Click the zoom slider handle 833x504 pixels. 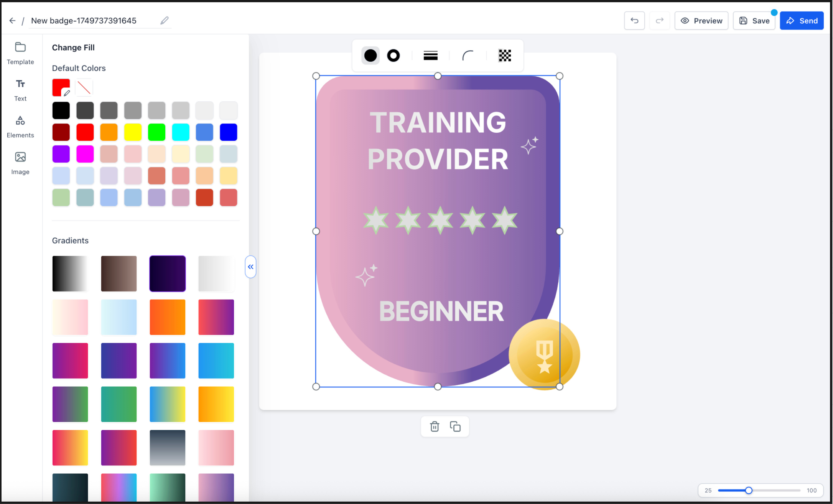pos(749,490)
